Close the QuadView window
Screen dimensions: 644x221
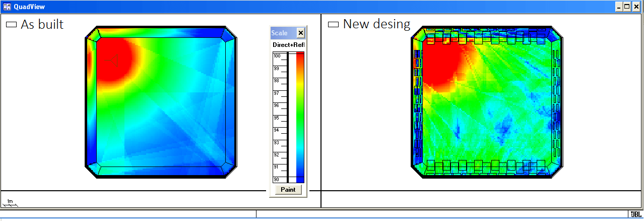(x=636, y=6)
